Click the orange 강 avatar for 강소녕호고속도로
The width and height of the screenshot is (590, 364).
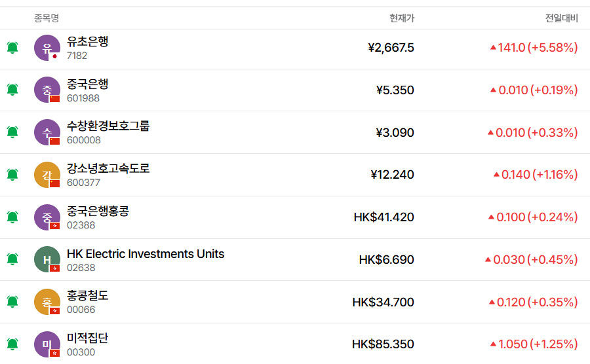[x=47, y=175]
